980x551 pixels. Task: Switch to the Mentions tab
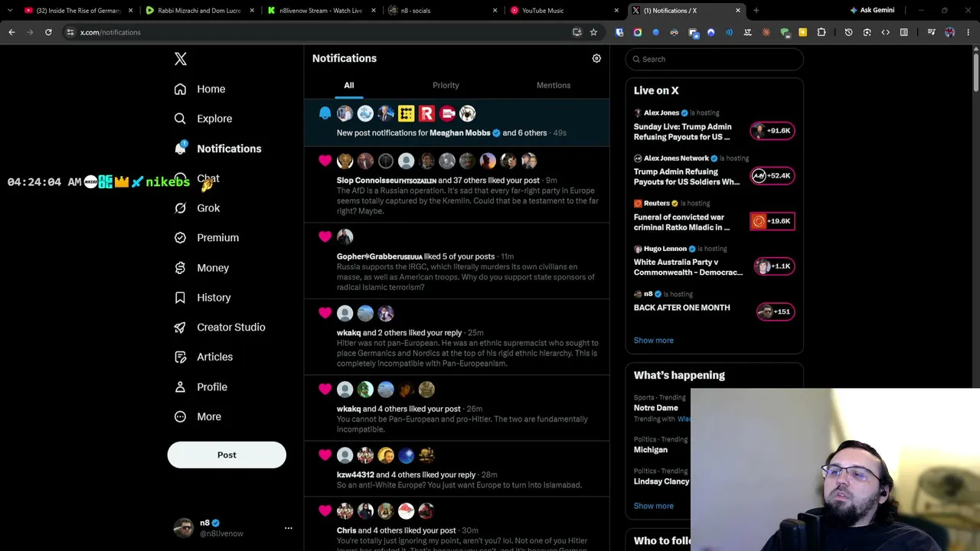tap(554, 85)
